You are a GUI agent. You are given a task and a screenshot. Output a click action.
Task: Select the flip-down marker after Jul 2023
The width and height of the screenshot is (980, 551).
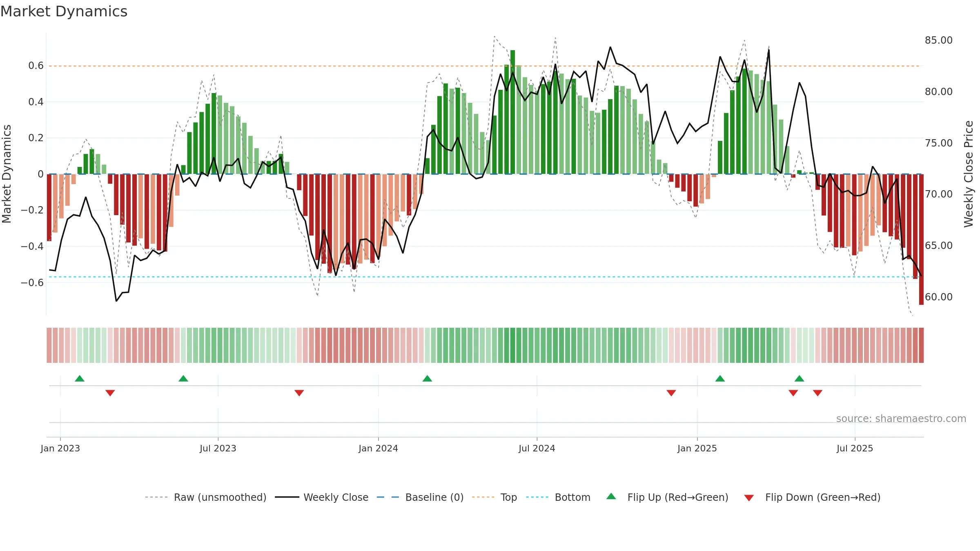click(x=299, y=393)
